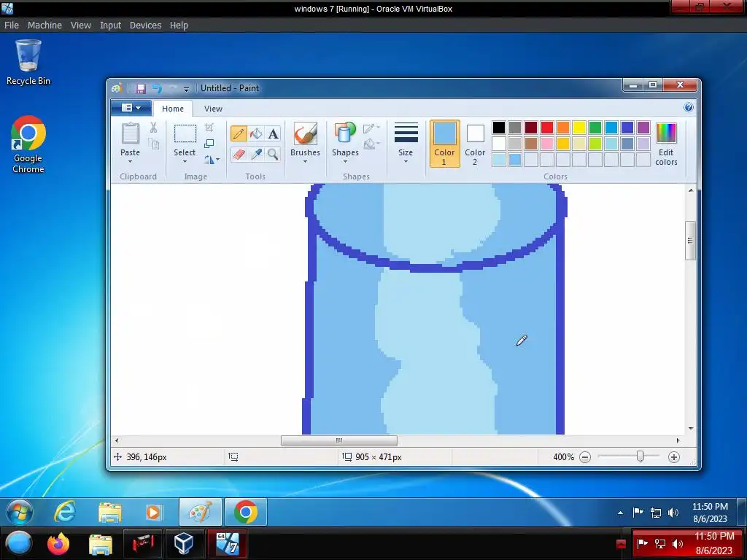Open the VirtualBox Machine menu
This screenshot has height=560, width=747.
pos(44,26)
